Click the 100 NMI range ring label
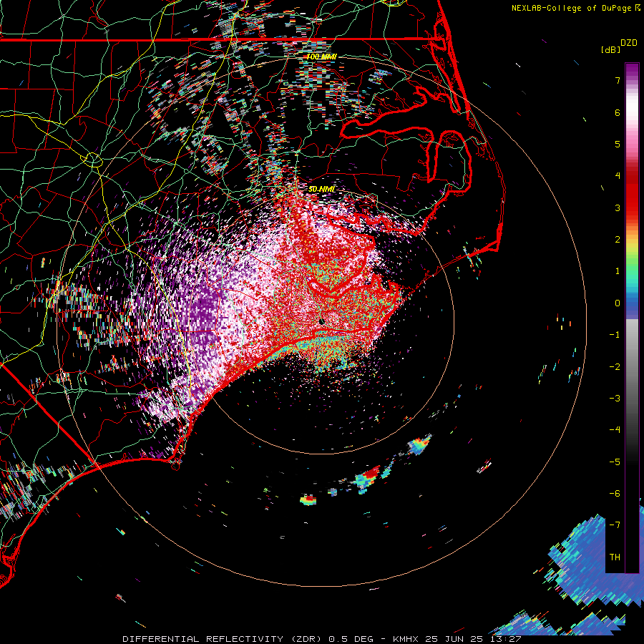The image size is (644, 644). coord(321,57)
